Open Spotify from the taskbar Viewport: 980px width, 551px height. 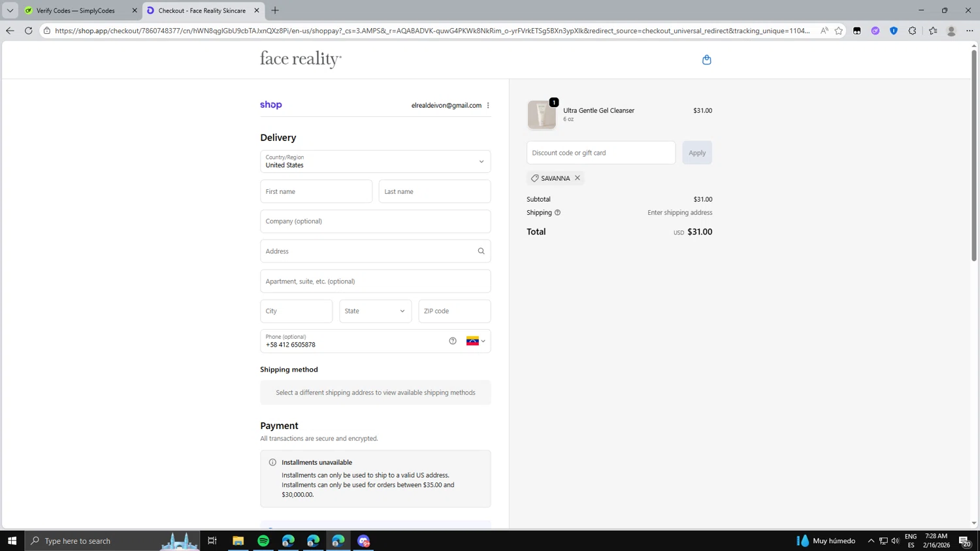tap(263, 541)
